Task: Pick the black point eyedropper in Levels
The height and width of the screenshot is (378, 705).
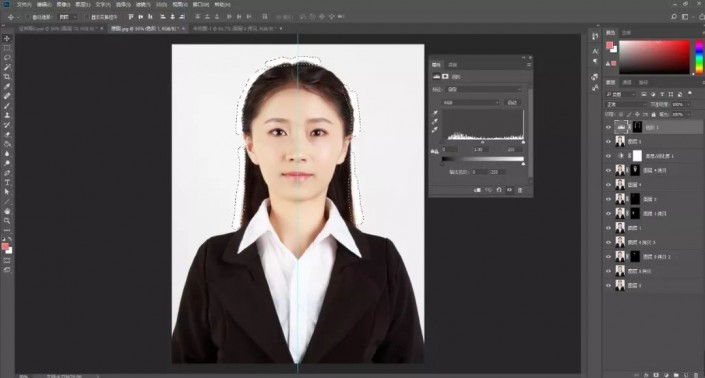Action: [435, 113]
